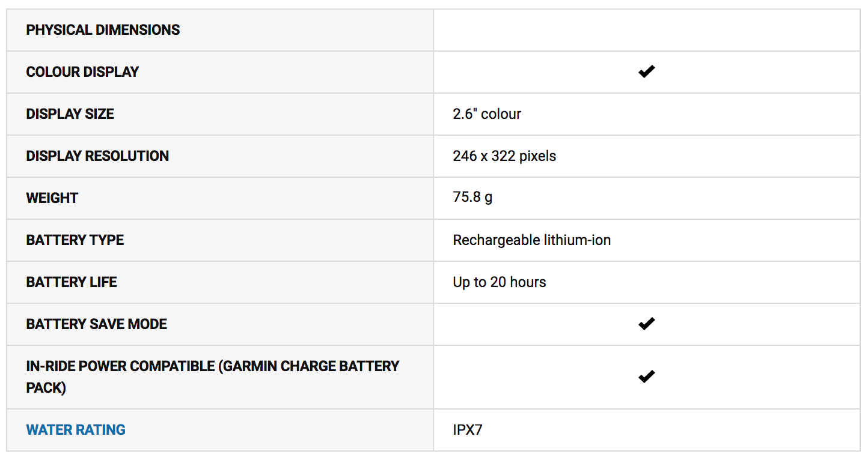This screenshot has width=868, height=460.
Task: Click the empty cell beside Physical Dimensions
Action: point(646,30)
